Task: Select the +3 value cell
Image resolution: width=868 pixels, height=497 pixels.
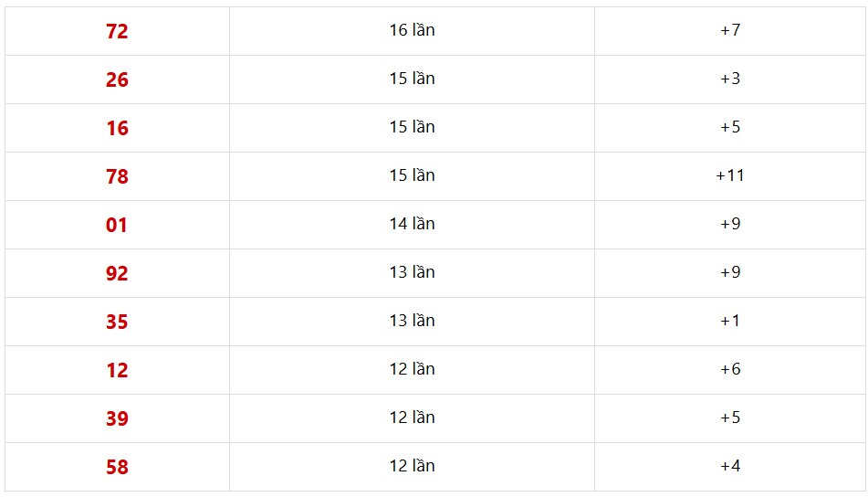Action: (x=730, y=79)
